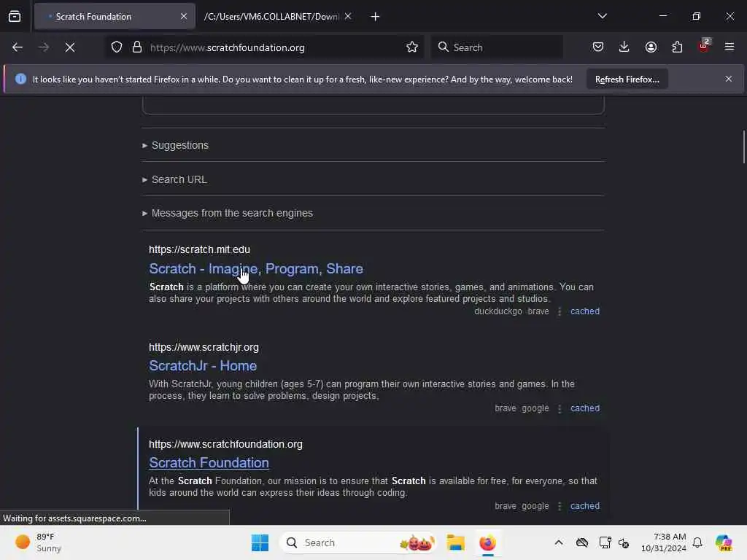Viewport: 747px width, 560px height.
Task: Open more options dots for the ScratchJr result
Action: pos(560,408)
